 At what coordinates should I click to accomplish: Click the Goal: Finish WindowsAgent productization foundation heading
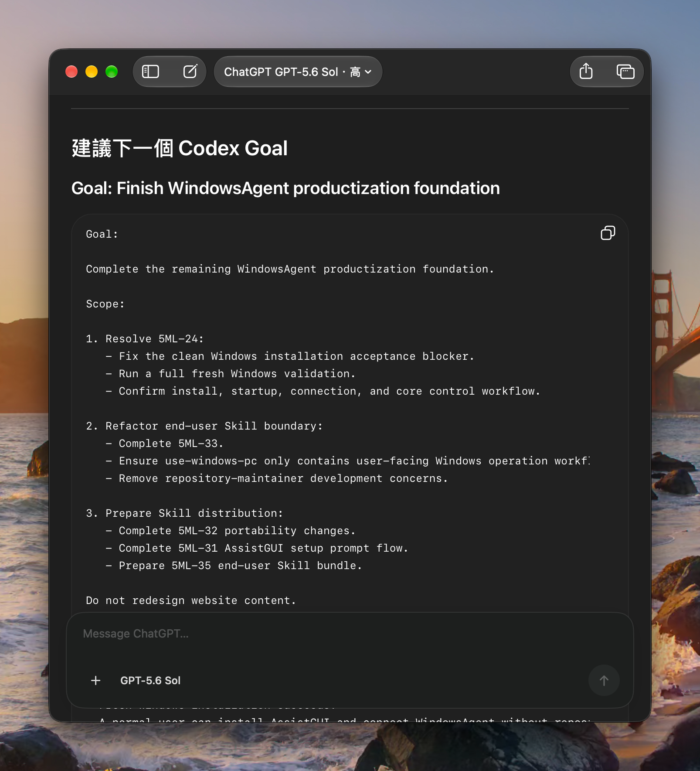point(285,188)
